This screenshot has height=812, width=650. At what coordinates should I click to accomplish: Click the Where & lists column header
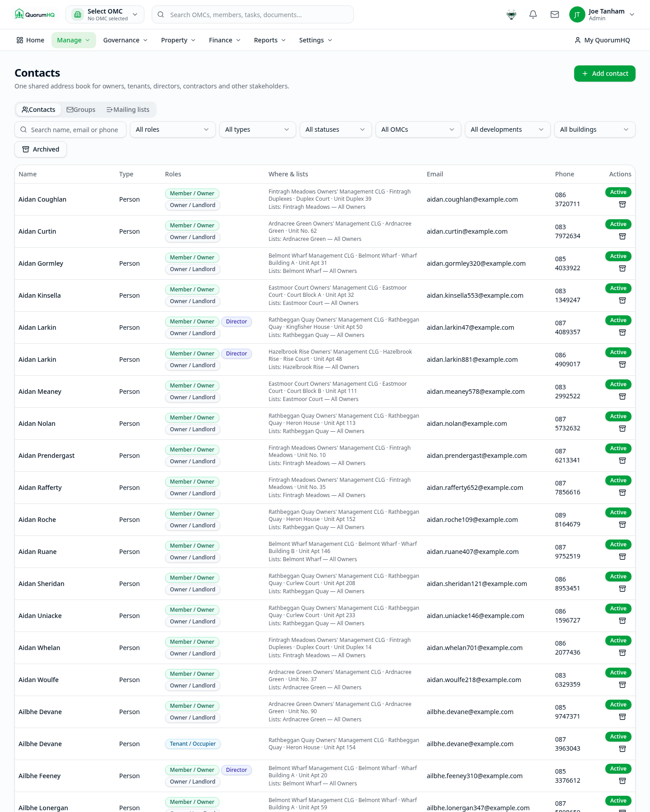click(x=288, y=174)
